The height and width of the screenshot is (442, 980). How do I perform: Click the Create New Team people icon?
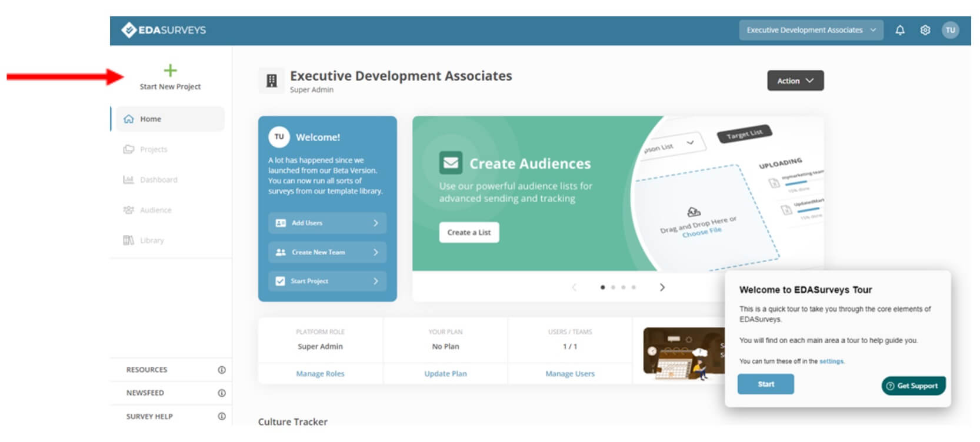point(281,252)
